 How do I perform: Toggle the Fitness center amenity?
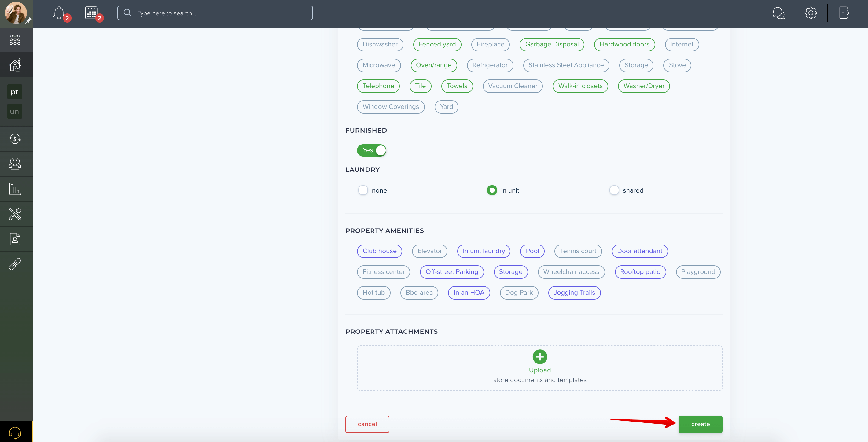[x=384, y=272]
